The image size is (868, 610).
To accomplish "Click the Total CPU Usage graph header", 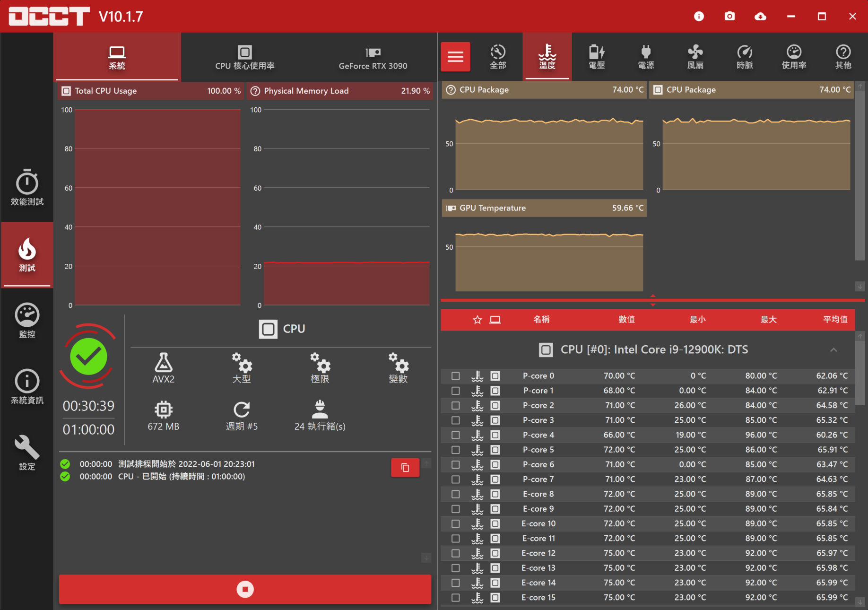I will tap(151, 91).
